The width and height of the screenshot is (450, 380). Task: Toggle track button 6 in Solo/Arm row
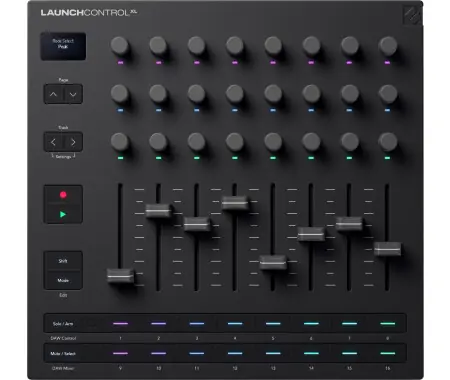311,324
